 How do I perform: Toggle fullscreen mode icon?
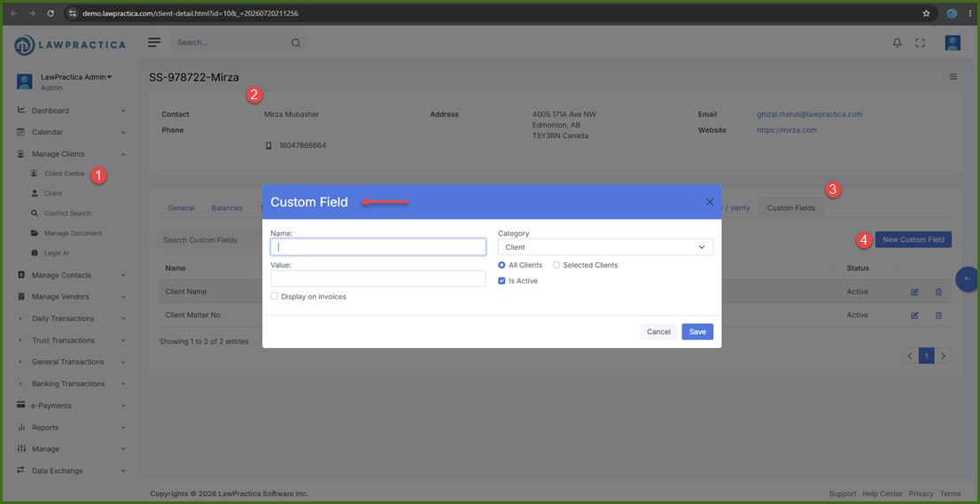(920, 43)
